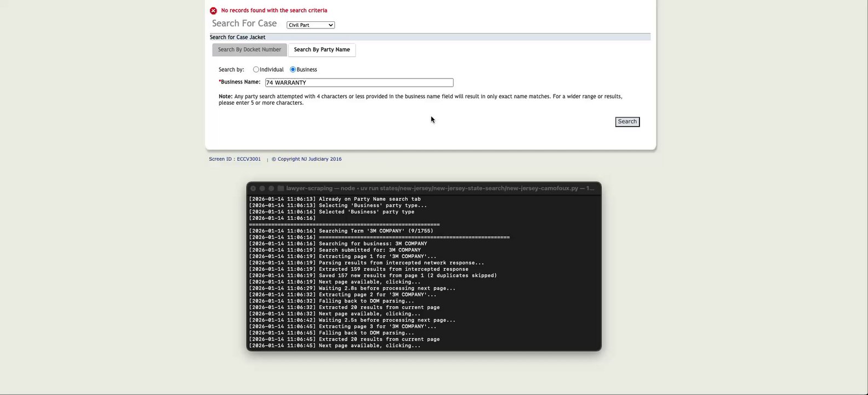Viewport: 868px width, 395px height.
Task: Click log line 'Already on Party Name search tab'
Action: [x=335, y=199]
